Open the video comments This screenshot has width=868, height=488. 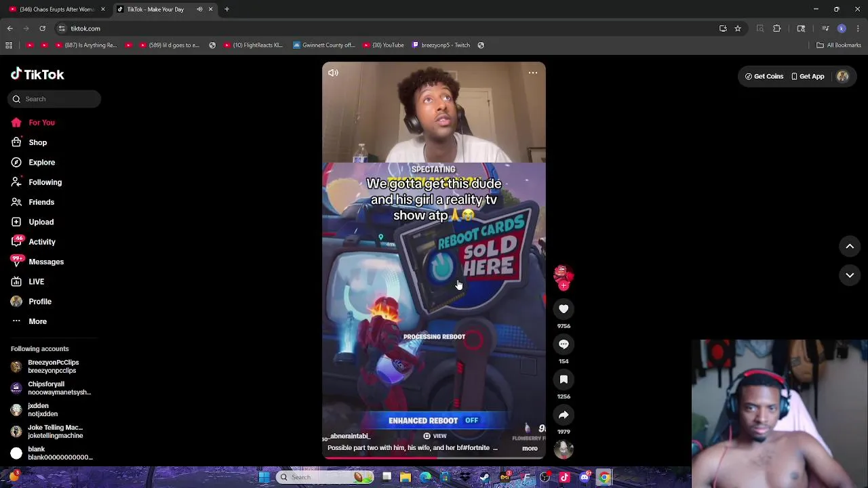pyautogui.click(x=564, y=344)
